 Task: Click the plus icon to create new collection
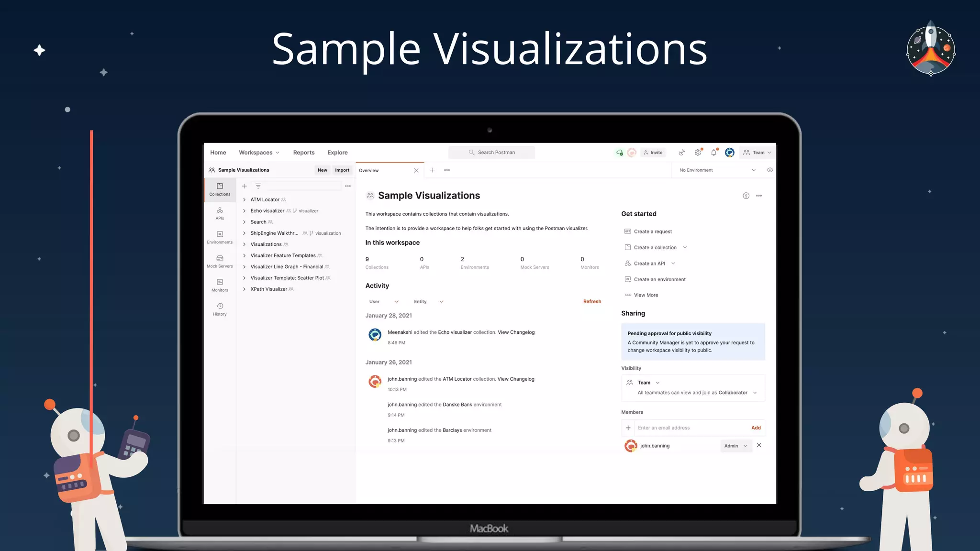coord(244,186)
